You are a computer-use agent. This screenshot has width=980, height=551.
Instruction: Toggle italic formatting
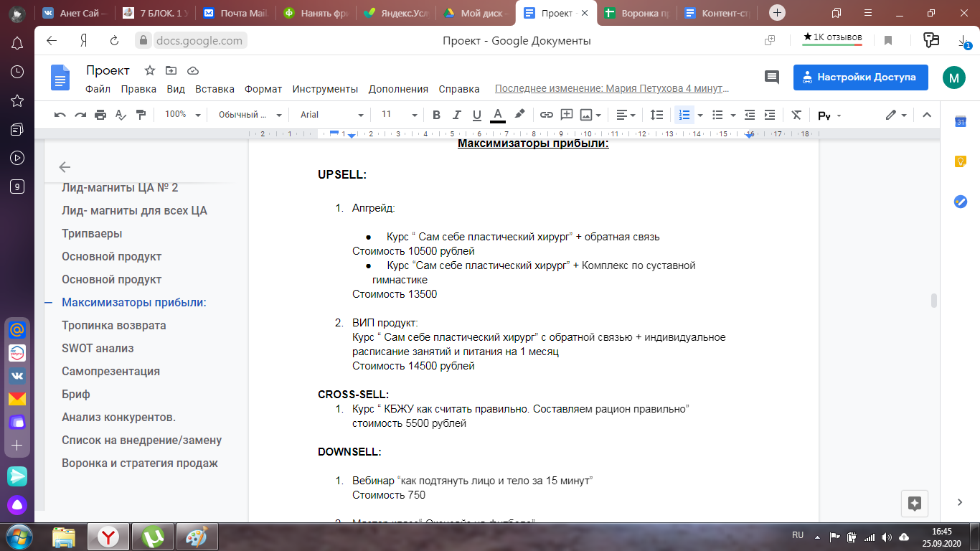[x=456, y=115]
